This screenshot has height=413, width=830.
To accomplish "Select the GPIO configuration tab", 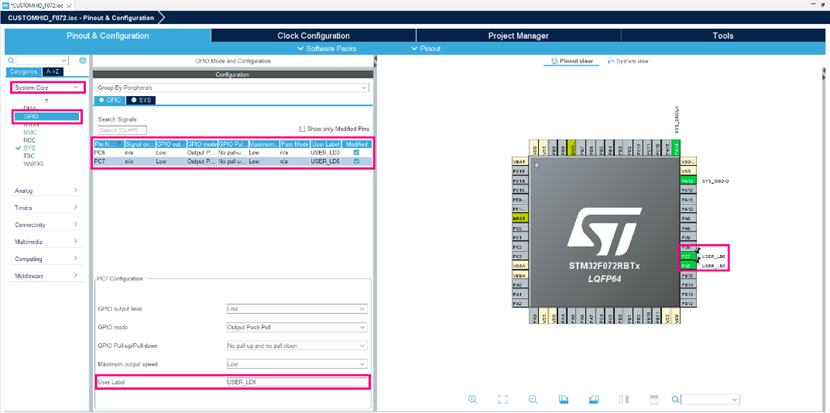I will pyautogui.click(x=110, y=100).
